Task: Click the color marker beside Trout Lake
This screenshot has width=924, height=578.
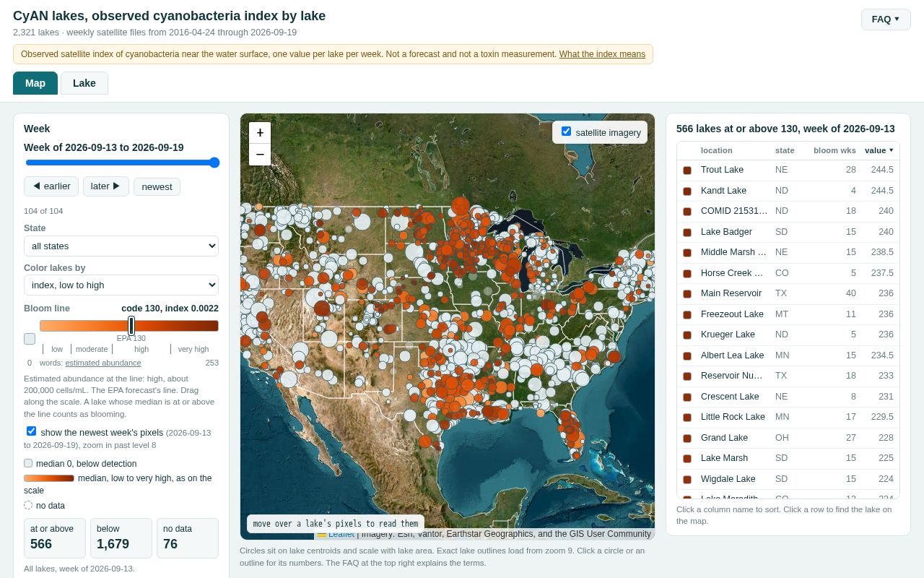Action: point(687,171)
